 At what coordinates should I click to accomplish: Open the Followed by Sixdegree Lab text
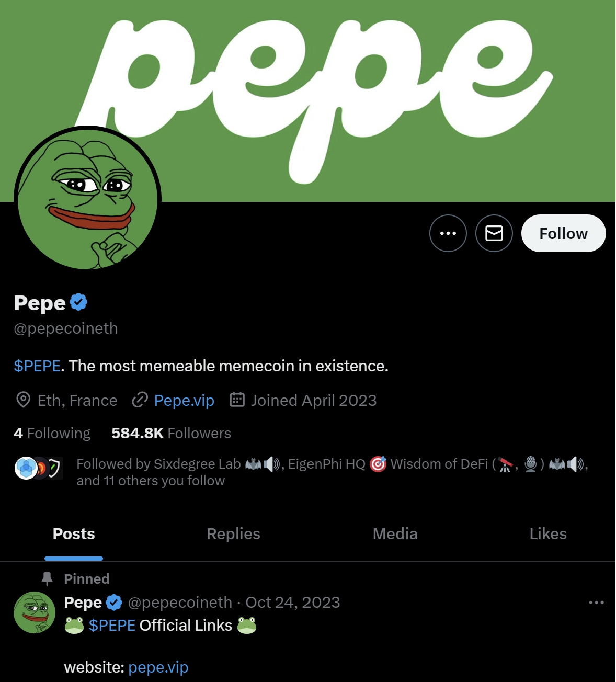point(158,464)
